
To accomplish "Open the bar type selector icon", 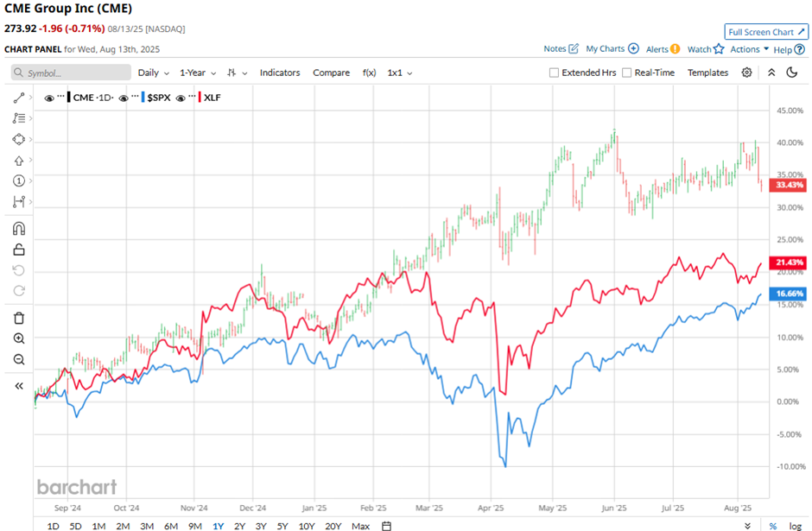I will 232,73.
